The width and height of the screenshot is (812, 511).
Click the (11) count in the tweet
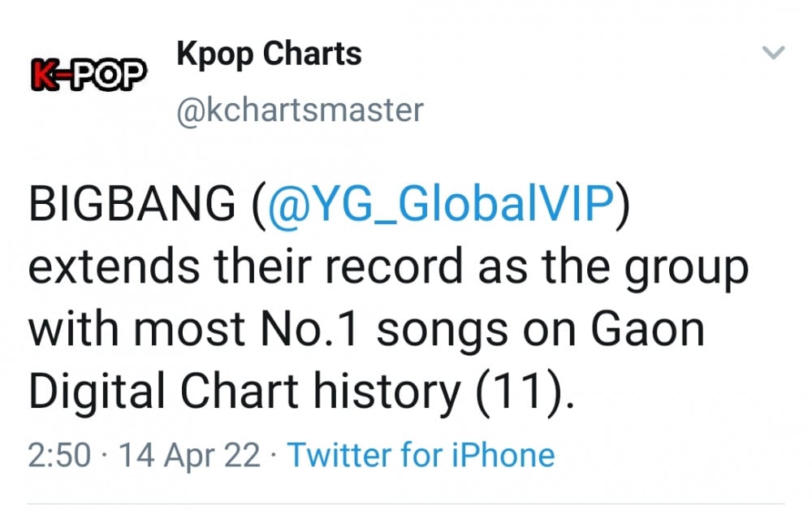click(x=520, y=392)
